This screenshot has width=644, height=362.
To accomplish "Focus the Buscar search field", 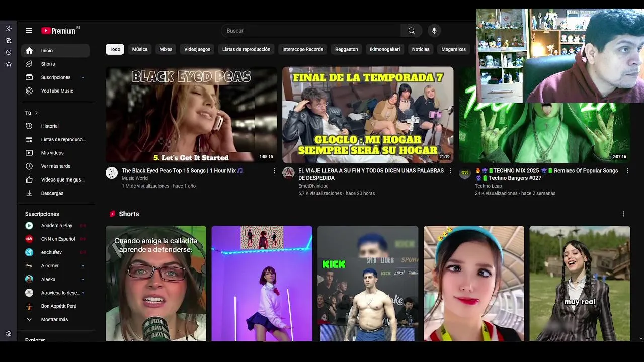I will (x=311, y=31).
